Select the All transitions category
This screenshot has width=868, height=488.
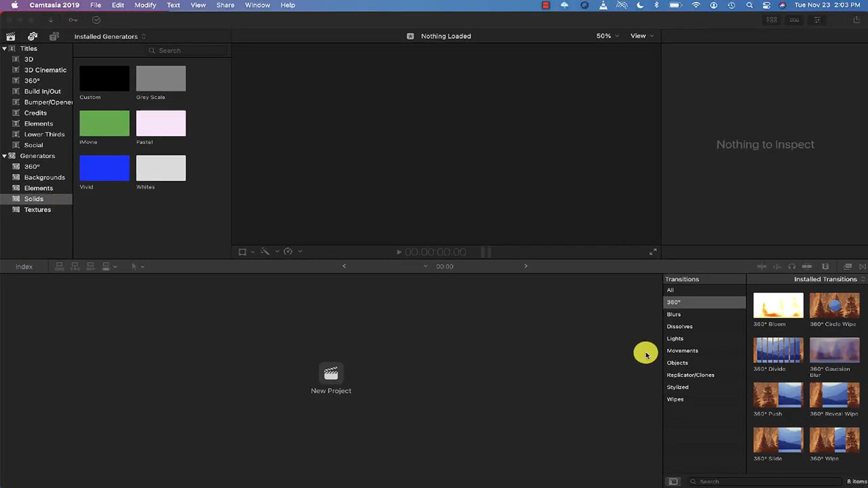tap(704, 290)
